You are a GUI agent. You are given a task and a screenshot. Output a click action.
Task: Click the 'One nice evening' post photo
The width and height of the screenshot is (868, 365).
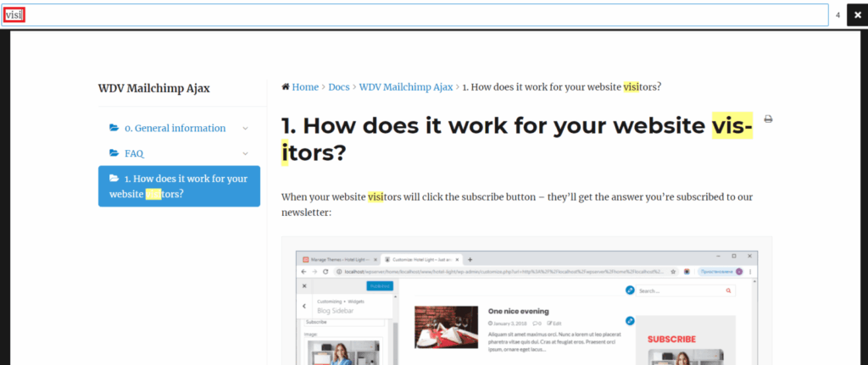(x=442, y=328)
